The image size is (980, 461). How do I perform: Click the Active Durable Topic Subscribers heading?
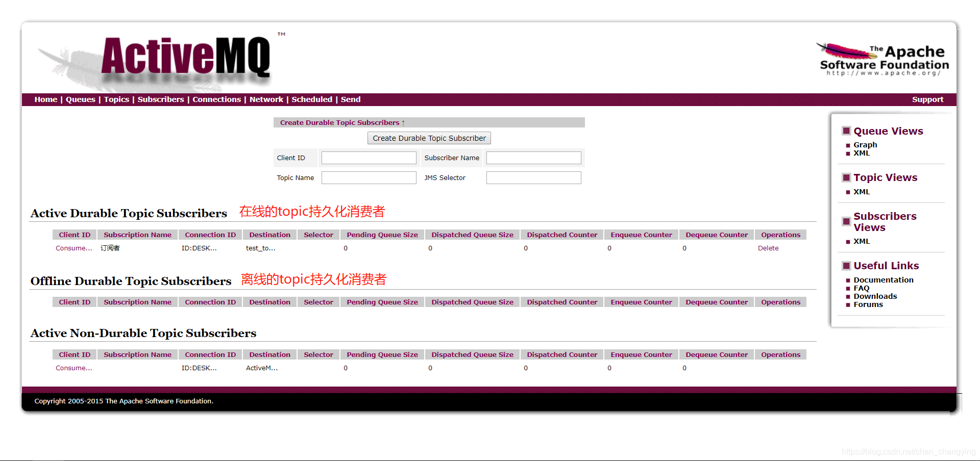pyautogui.click(x=129, y=213)
